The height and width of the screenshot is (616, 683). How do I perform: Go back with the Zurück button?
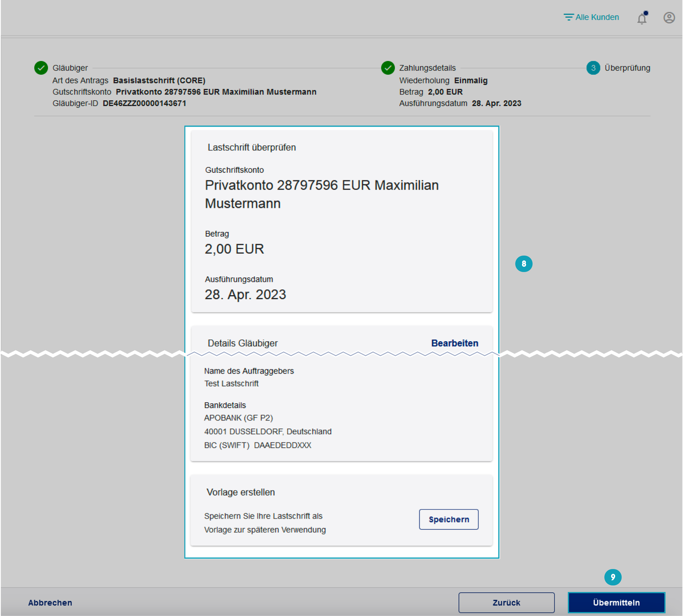(x=506, y=603)
